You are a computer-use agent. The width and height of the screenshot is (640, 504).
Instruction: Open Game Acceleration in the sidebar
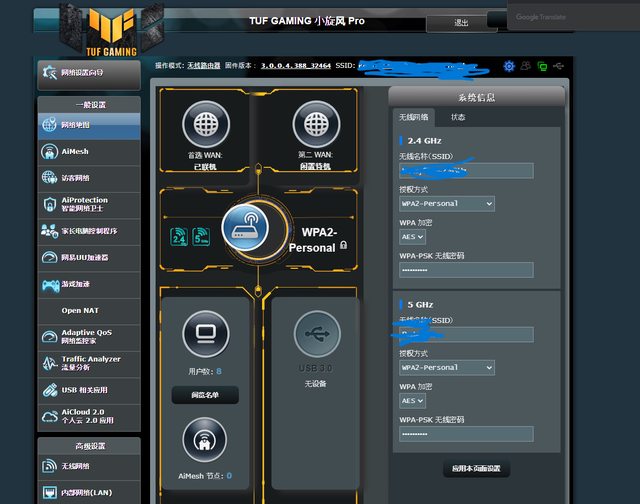point(90,284)
